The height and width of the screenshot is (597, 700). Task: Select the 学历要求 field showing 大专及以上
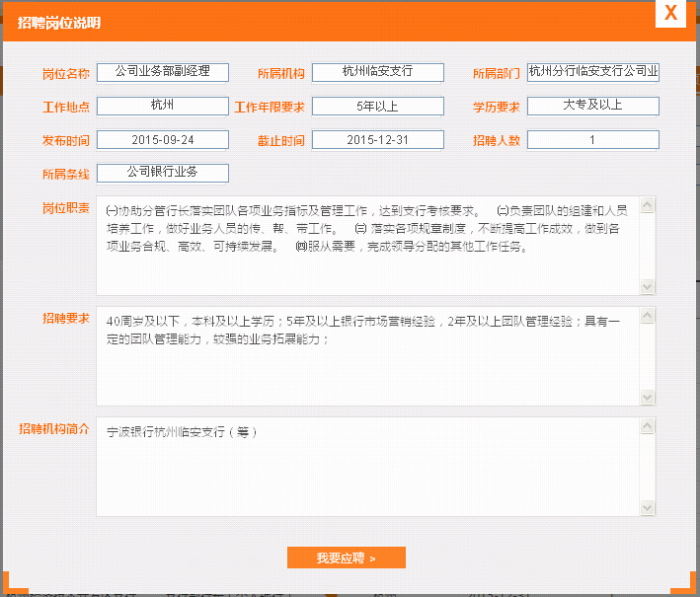point(593,106)
